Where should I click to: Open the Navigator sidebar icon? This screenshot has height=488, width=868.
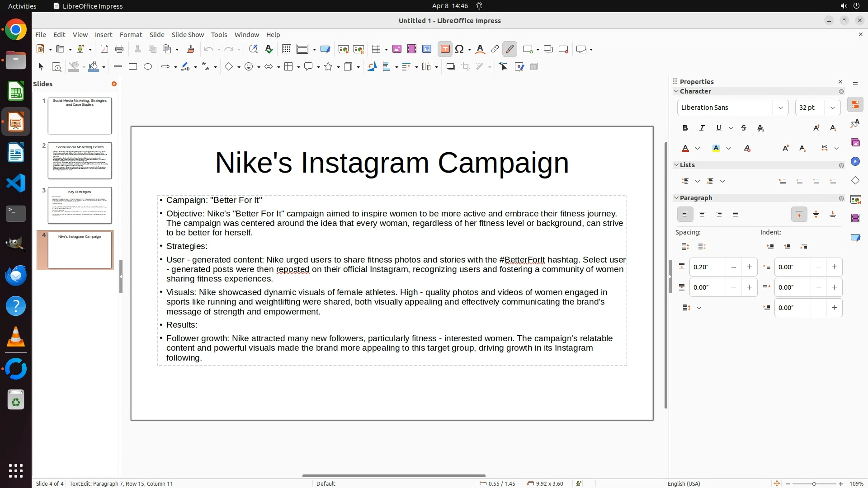(855, 162)
